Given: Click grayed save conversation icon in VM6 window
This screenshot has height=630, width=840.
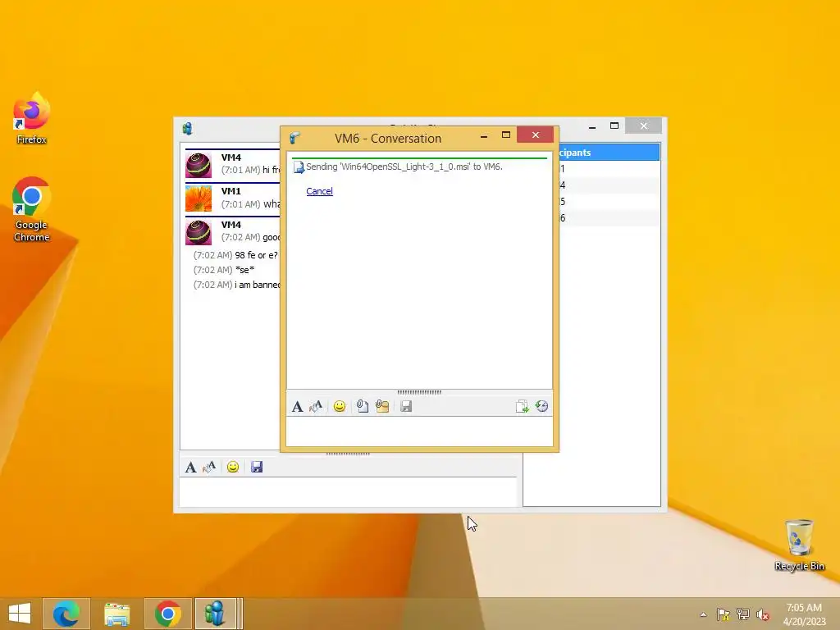Looking at the screenshot, I should 406,407.
